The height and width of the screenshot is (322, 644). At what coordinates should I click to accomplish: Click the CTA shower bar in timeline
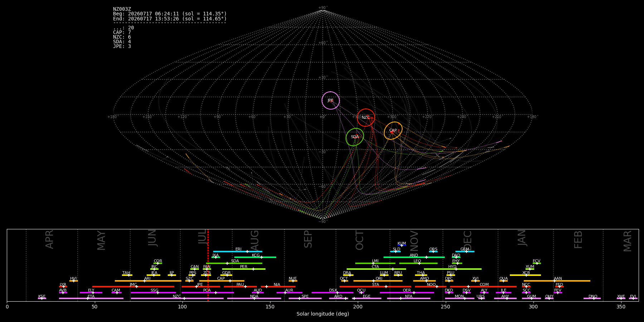(x=376, y=269)
